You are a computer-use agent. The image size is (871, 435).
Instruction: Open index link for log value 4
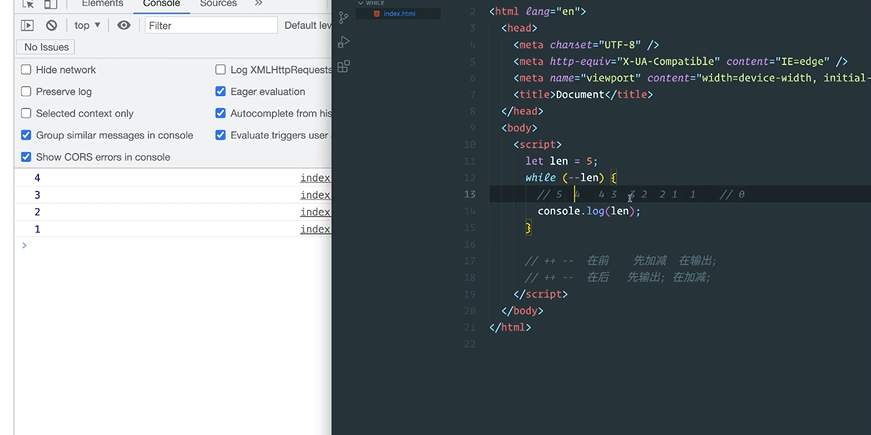click(x=316, y=178)
